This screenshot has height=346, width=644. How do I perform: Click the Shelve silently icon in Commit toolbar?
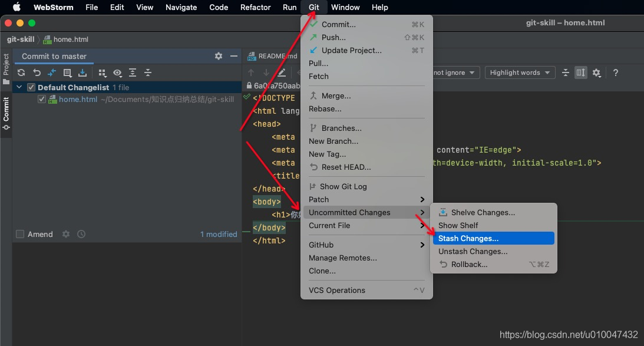(x=82, y=73)
